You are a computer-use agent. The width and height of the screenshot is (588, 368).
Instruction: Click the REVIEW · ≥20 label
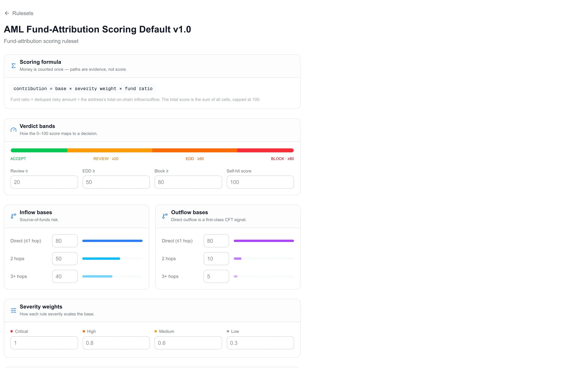(x=106, y=159)
